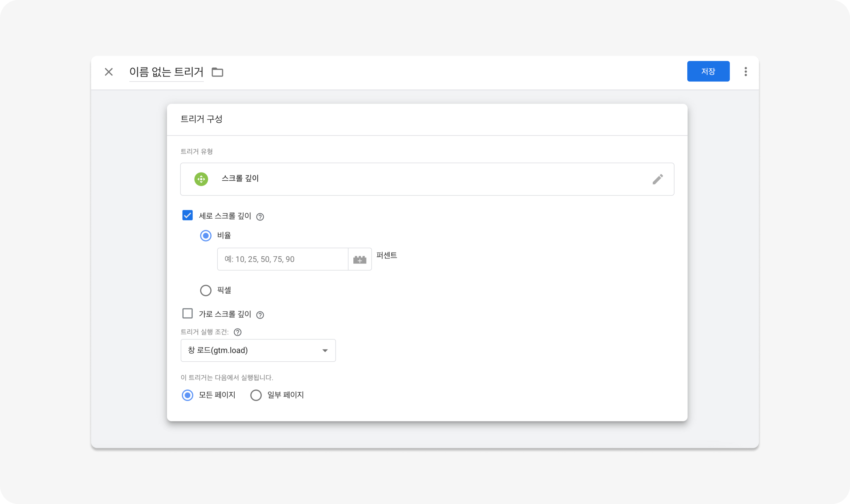Click the 트리거 구성 heading

201,119
